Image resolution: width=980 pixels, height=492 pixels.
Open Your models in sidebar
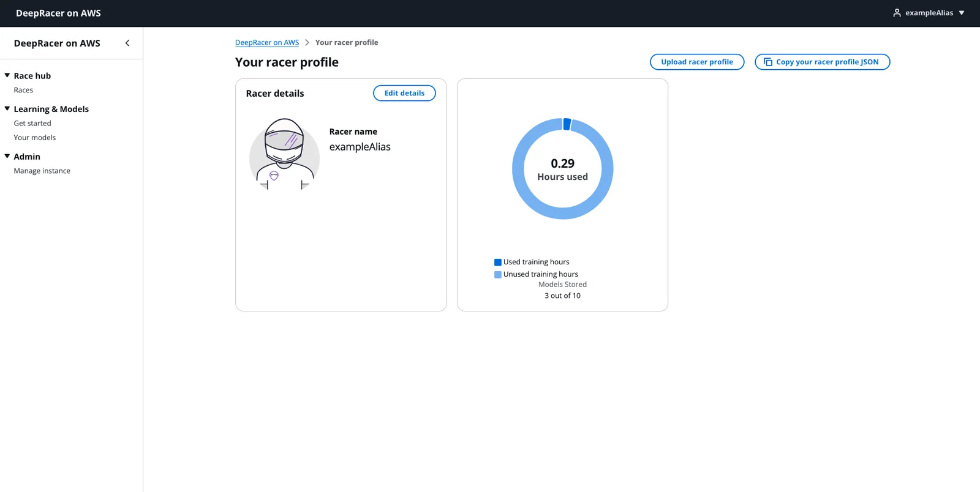(35, 138)
